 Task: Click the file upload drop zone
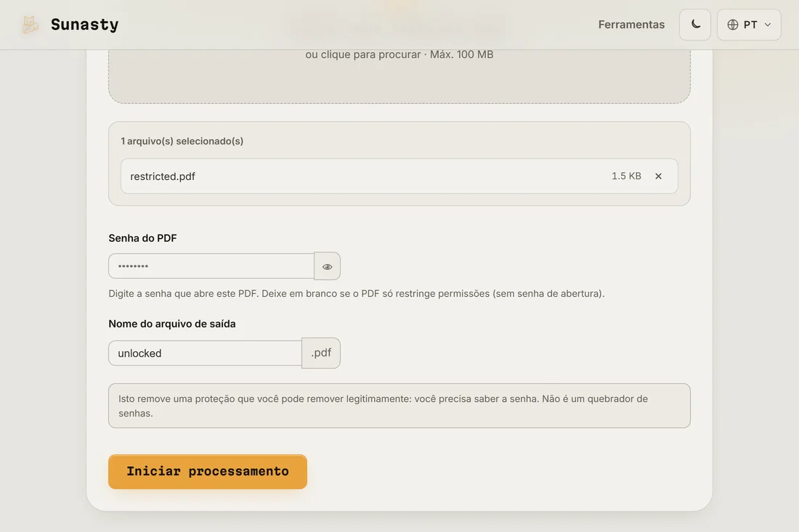399,76
